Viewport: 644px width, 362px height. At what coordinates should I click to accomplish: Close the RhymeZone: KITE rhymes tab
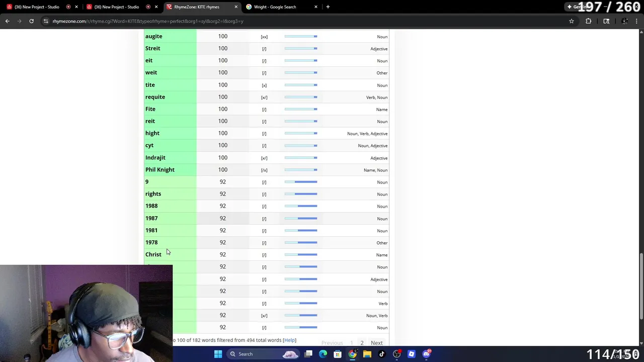[x=236, y=7]
